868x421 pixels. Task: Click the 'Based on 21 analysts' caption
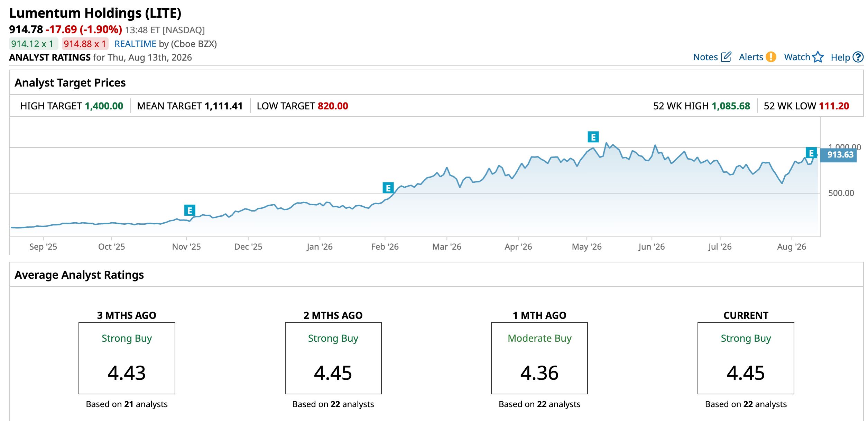coord(127,404)
